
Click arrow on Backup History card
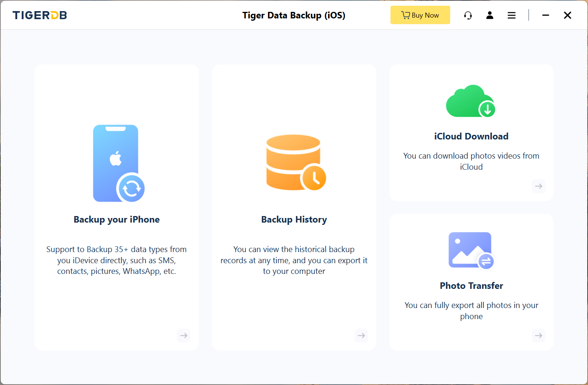[361, 336]
